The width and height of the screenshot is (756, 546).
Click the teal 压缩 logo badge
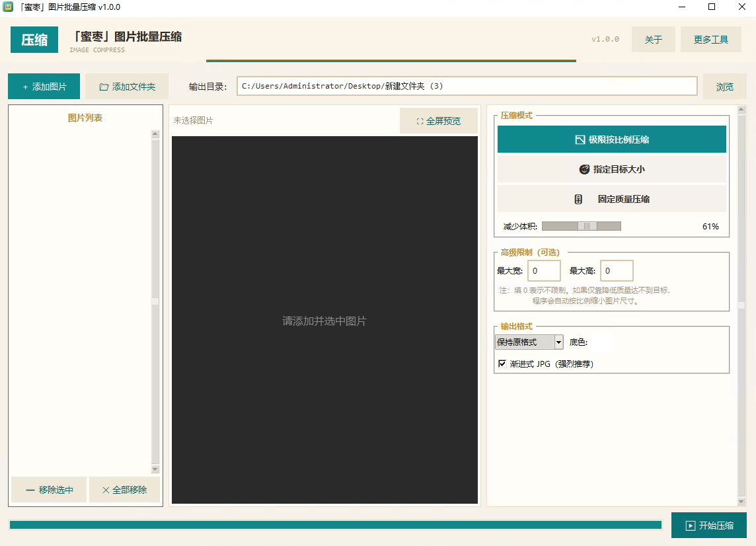(x=34, y=40)
